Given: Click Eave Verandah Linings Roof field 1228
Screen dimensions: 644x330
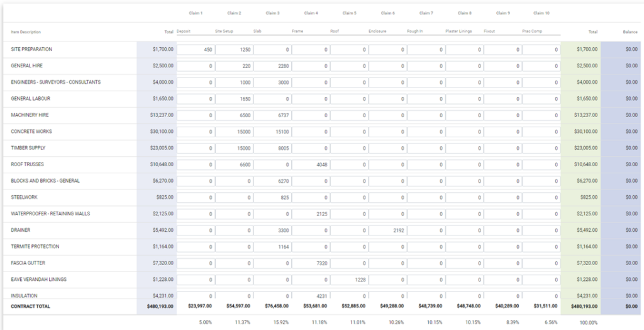Looking at the screenshot, I should point(349,280).
